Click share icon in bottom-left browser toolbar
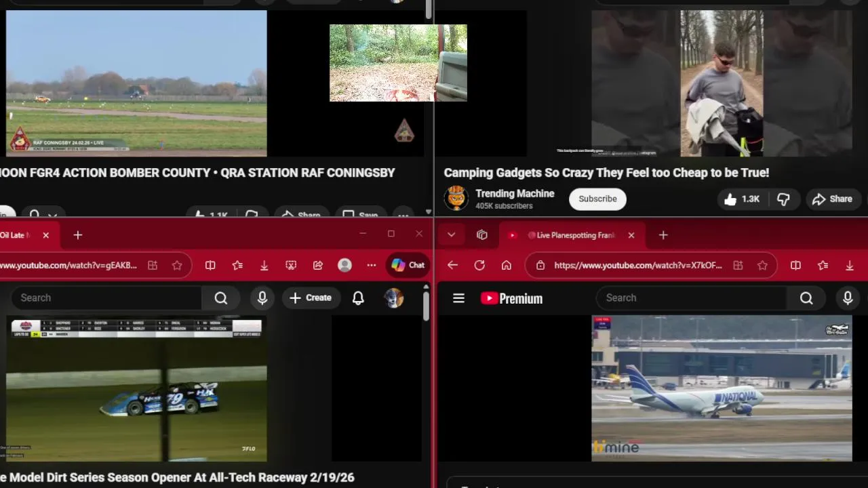The image size is (868, 488). coord(318,266)
